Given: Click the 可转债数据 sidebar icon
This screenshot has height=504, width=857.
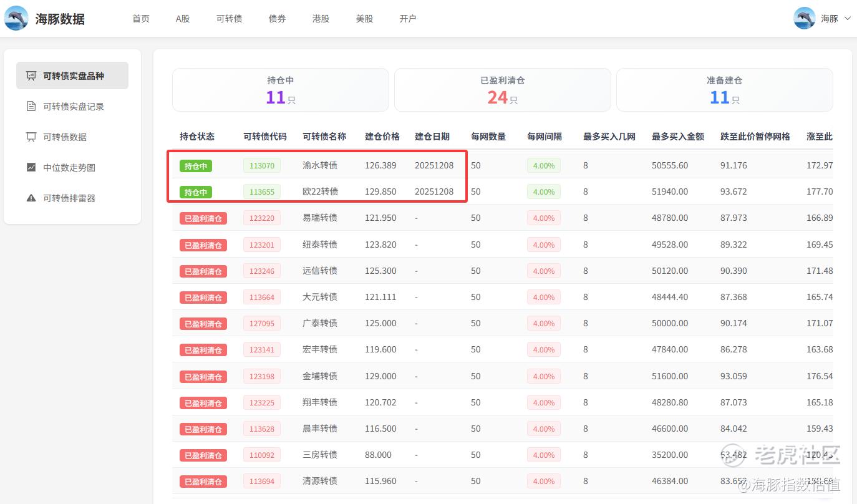Looking at the screenshot, I should (x=31, y=137).
